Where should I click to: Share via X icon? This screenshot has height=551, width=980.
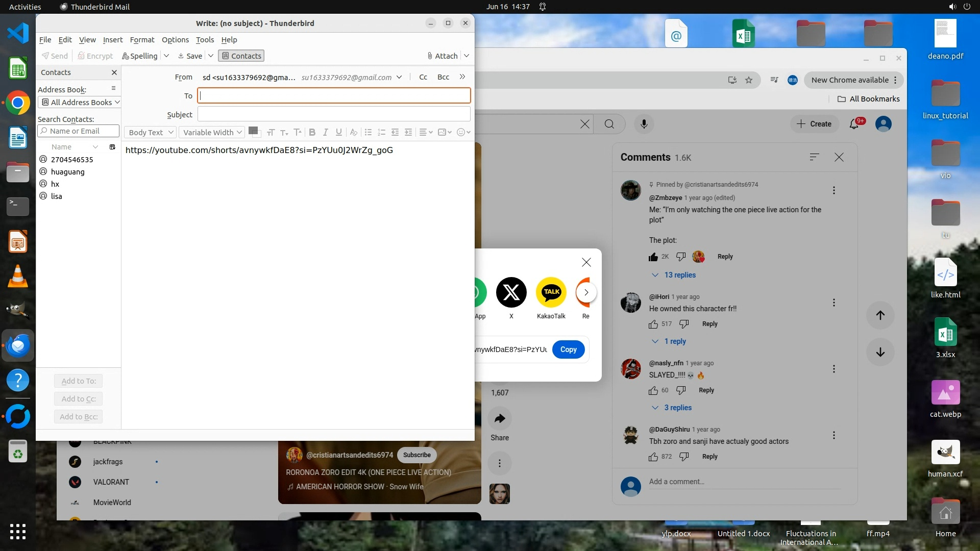click(511, 292)
